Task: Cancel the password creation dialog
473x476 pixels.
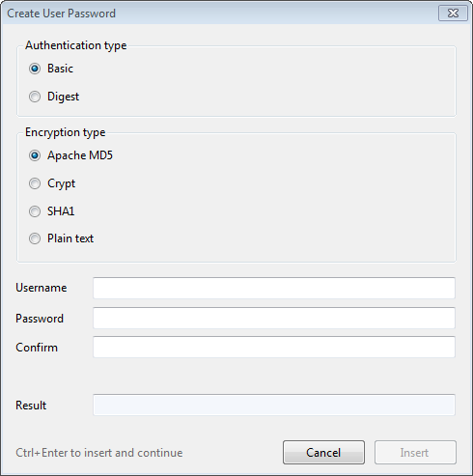Action: 323,453
